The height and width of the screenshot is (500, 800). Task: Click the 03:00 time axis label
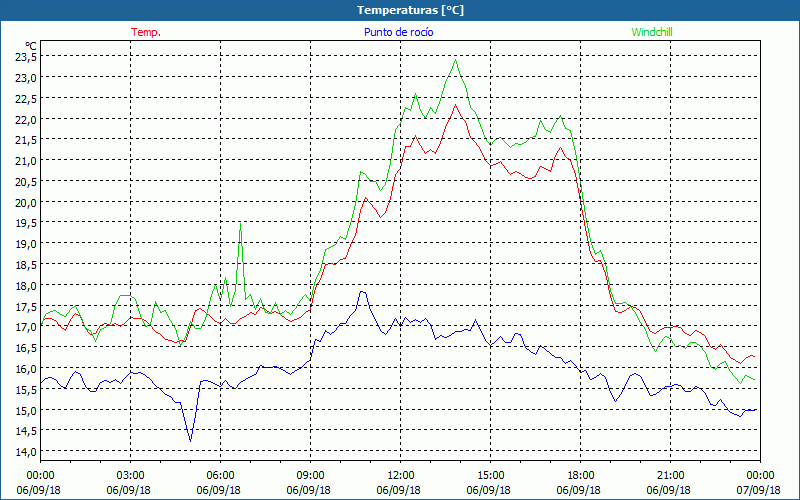coord(131,476)
